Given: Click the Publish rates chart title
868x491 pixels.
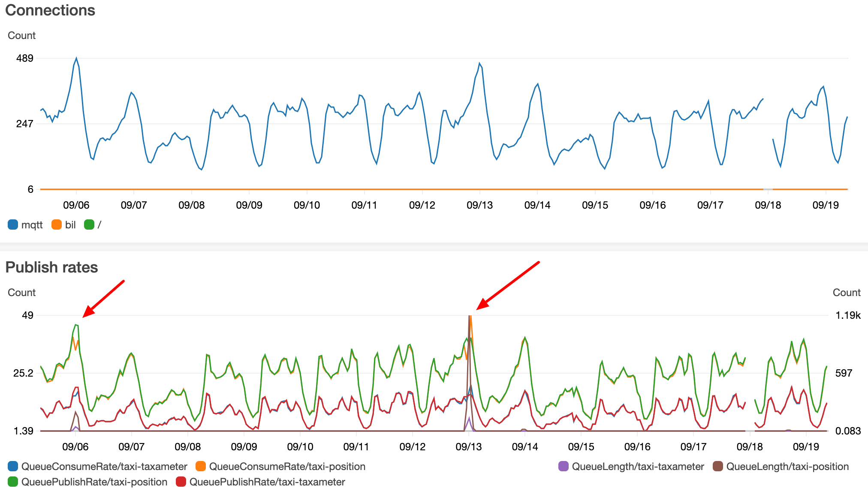Looking at the screenshot, I should click(51, 267).
